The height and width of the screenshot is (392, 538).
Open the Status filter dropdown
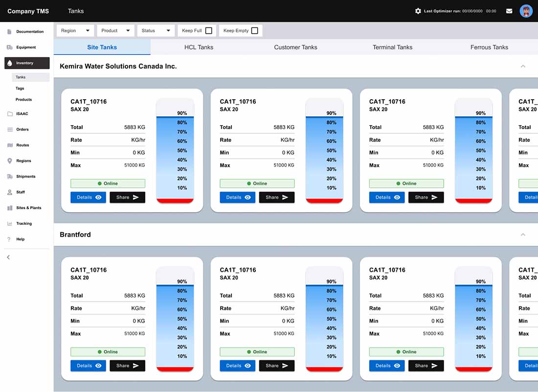tap(156, 30)
